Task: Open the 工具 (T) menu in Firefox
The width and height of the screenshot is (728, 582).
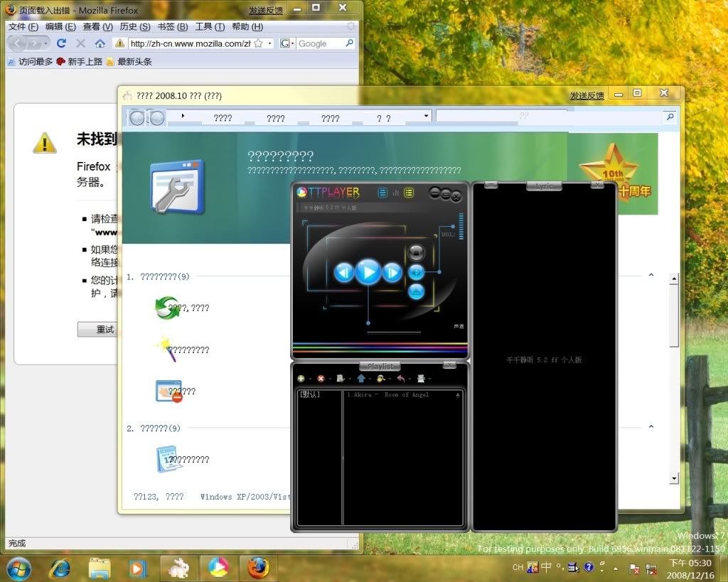Action: tap(210, 27)
